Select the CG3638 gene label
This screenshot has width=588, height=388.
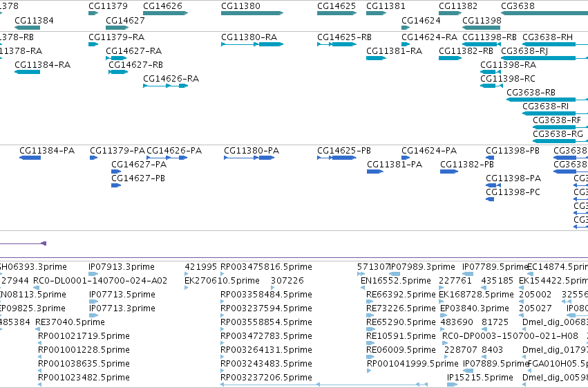[518, 6]
